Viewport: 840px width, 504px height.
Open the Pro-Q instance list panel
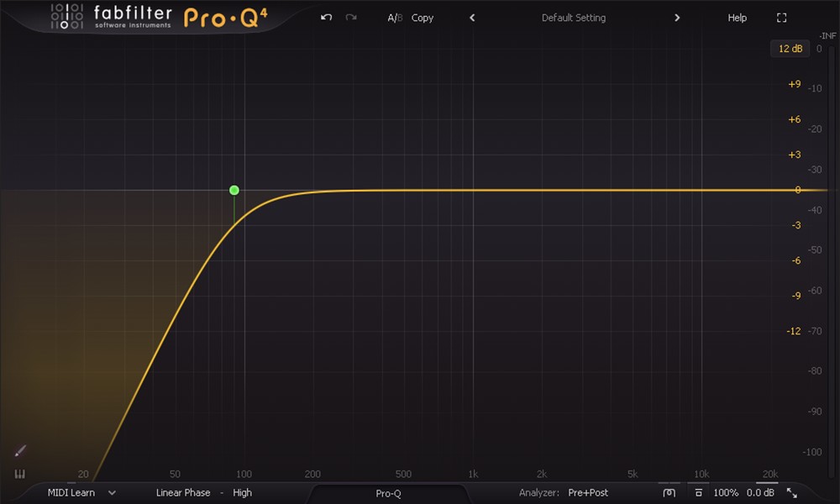[388, 493]
